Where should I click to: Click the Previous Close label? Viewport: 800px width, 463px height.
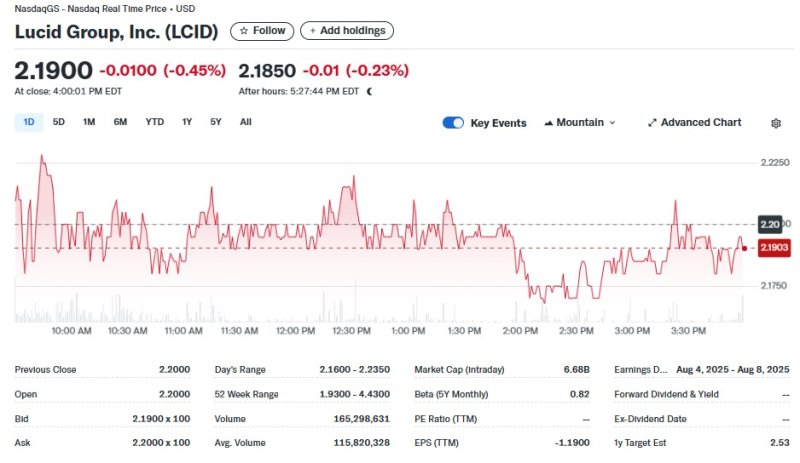(x=45, y=370)
